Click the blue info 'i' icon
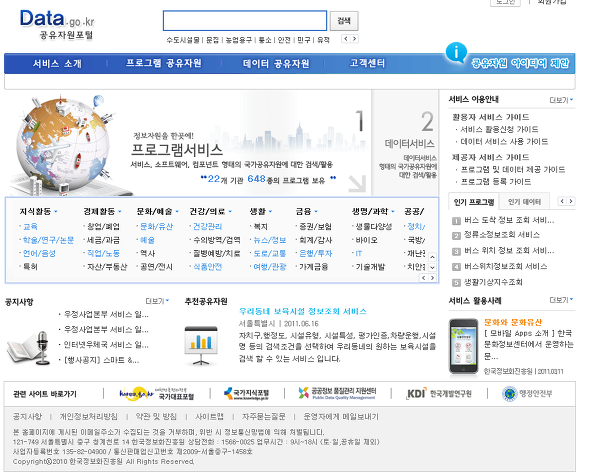Screen dimensions: 590x473 (x=456, y=52)
